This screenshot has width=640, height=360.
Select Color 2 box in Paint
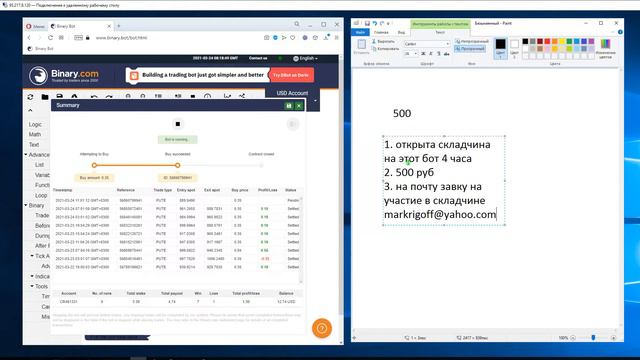click(514, 48)
